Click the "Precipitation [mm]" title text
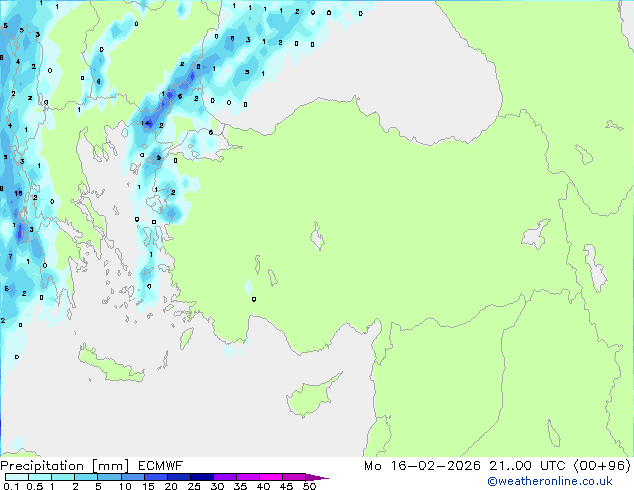The width and height of the screenshot is (634, 490). [65, 466]
